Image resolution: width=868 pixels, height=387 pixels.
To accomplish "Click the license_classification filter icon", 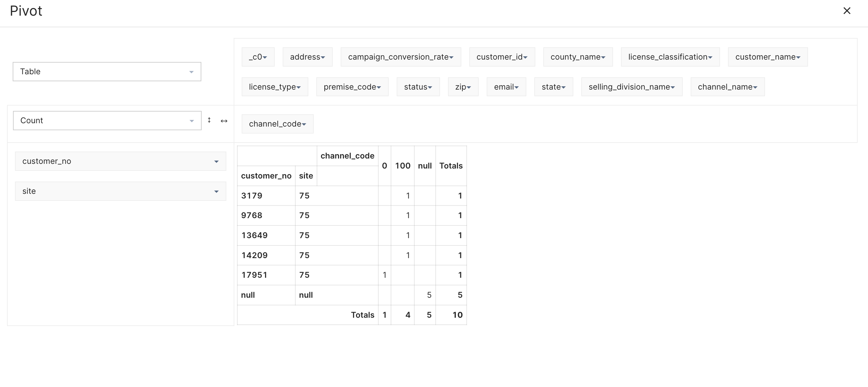I will pyautogui.click(x=711, y=57).
